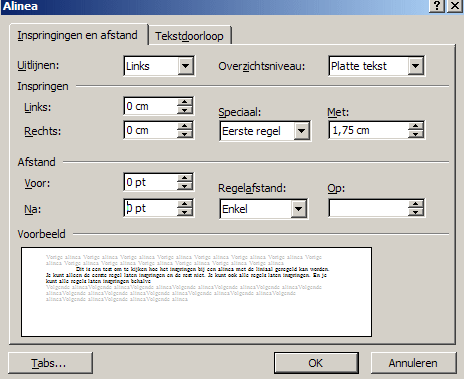
Task: Open the Tabs... dialog button
Action: coord(50,363)
